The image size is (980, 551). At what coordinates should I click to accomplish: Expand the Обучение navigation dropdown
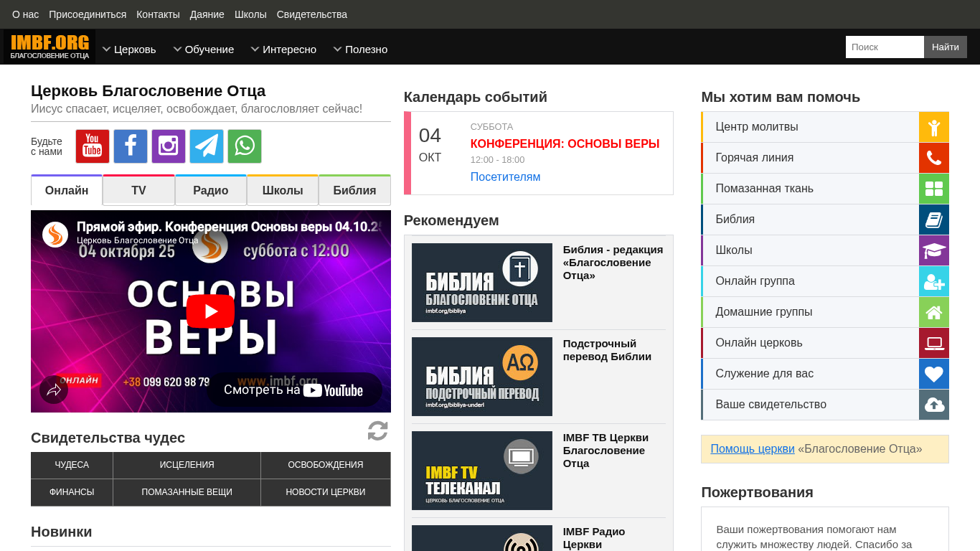204,49
